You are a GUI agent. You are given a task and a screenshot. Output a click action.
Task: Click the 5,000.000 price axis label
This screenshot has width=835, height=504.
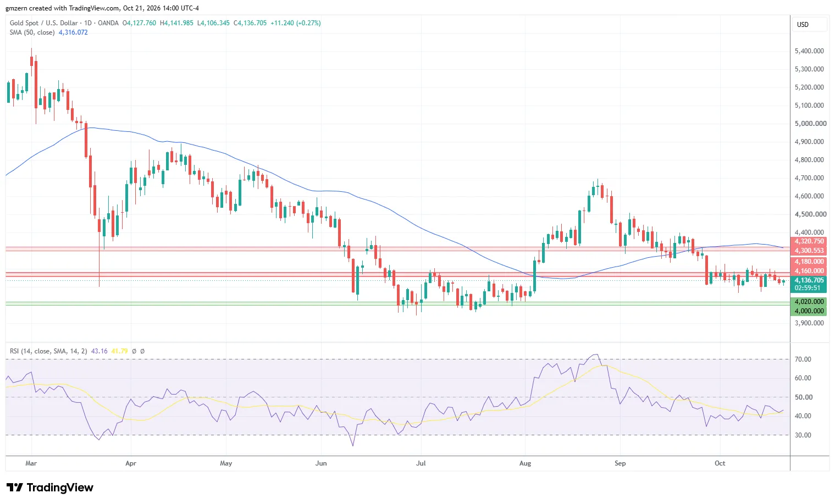(810, 124)
